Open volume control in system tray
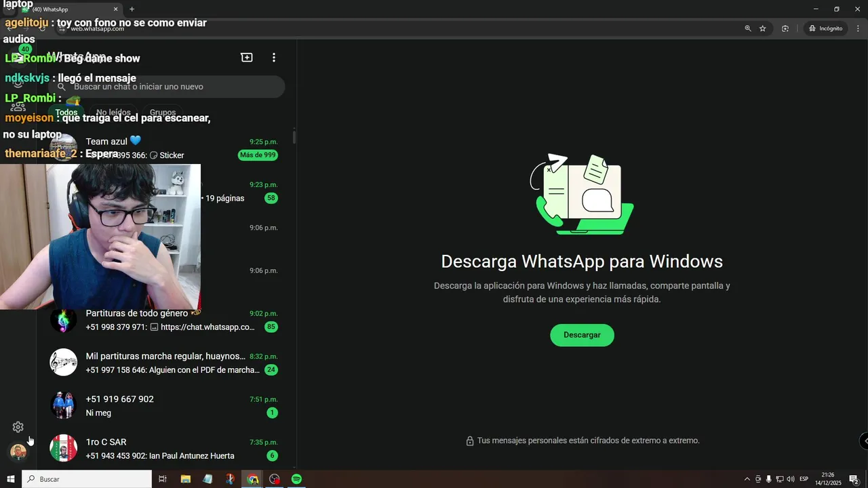 click(790, 479)
